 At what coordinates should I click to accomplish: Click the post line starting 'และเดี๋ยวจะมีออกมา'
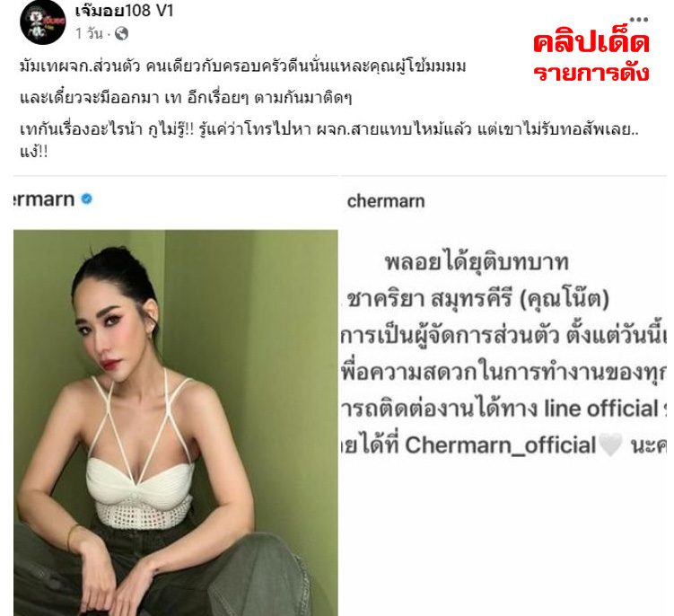tap(186, 98)
